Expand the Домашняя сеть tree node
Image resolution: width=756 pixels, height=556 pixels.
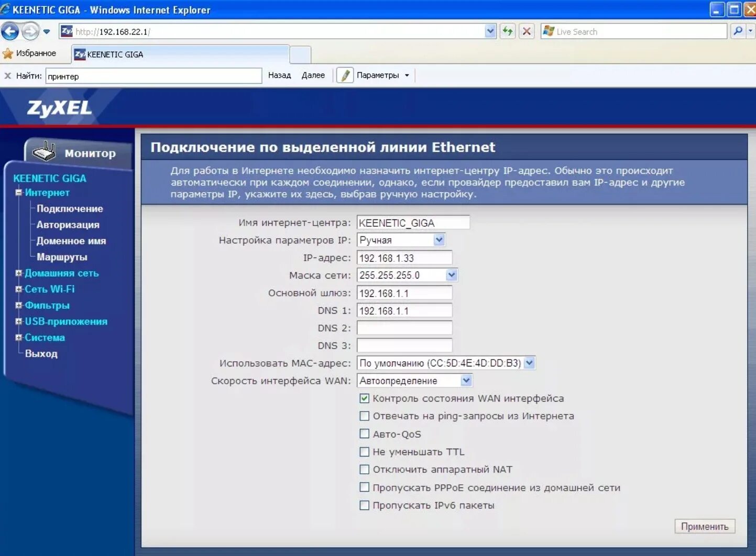pos(19,273)
